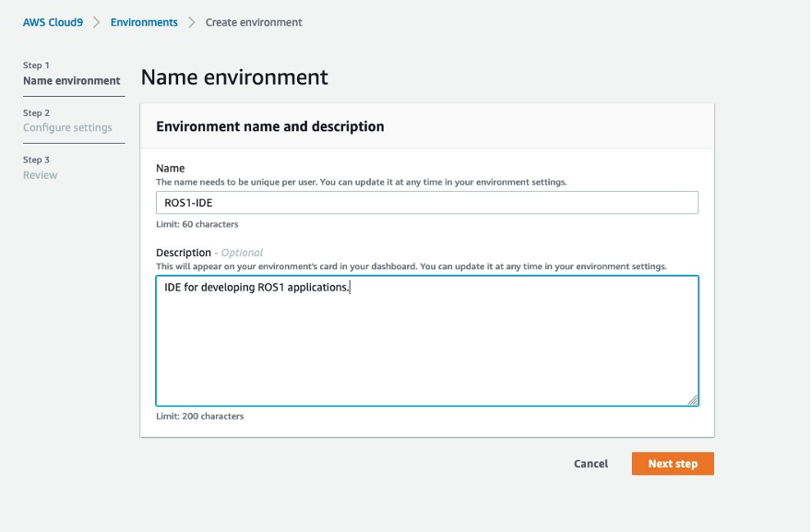
Task: Click the Name field label
Action: point(171,169)
